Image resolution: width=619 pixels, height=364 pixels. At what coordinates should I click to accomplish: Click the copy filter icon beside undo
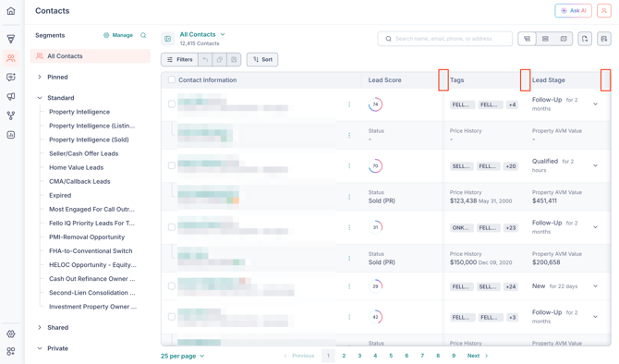(220, 60)
